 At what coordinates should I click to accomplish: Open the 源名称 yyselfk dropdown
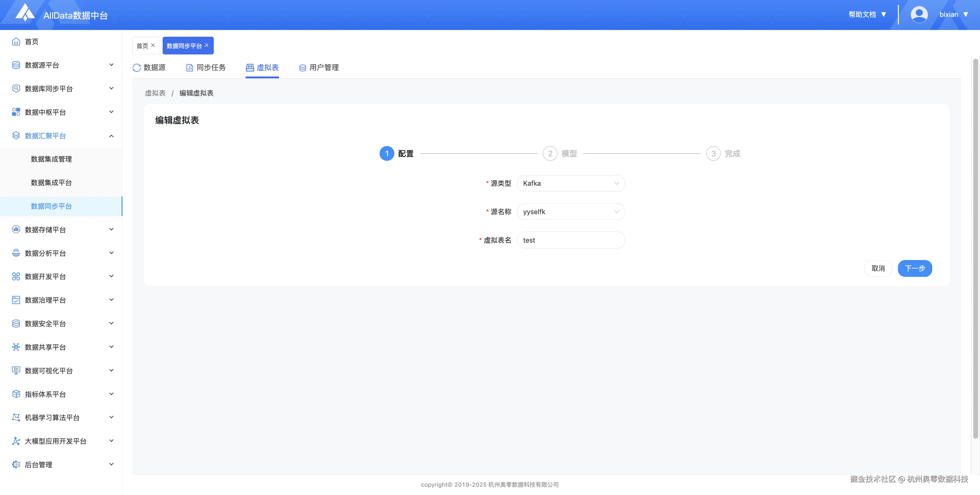click(571, 212)
